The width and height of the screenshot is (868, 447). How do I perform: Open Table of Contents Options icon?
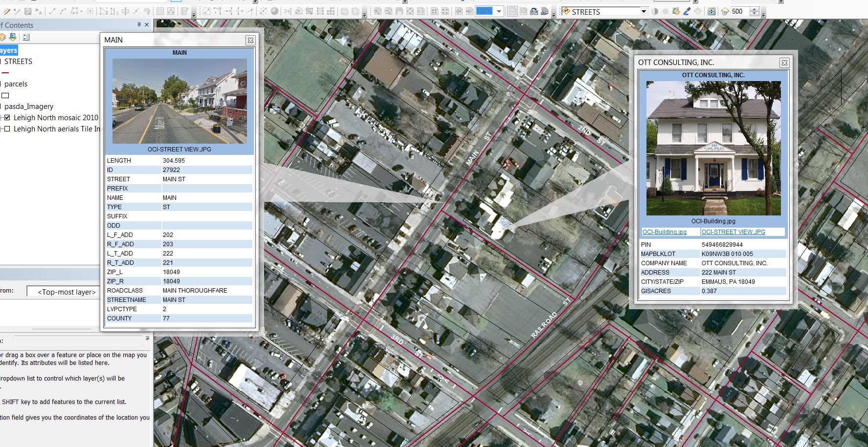click(x=26, y=37)
